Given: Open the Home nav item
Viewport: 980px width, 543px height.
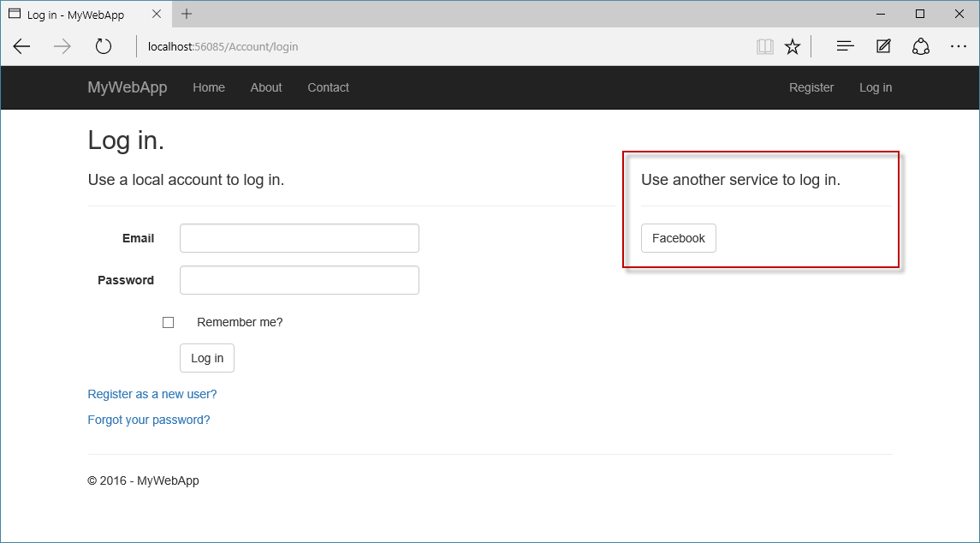Looking at the screenshot, I should tap(209, 87).
